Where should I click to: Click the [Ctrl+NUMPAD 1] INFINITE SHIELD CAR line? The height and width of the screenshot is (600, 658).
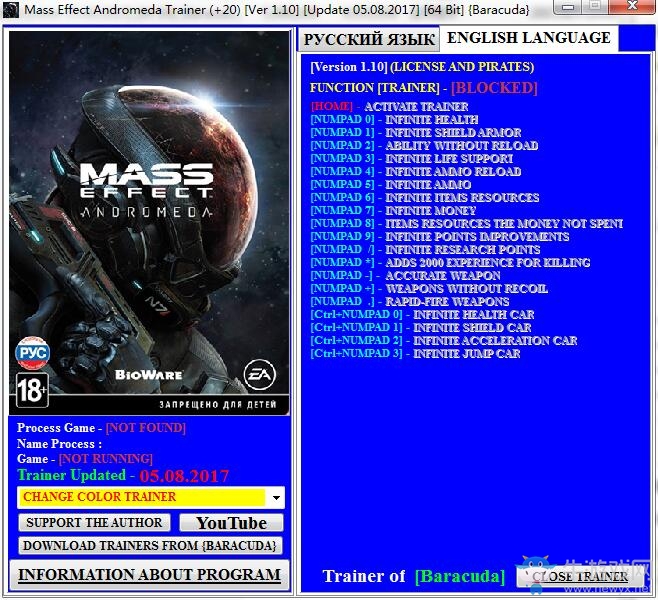point(421,328)
